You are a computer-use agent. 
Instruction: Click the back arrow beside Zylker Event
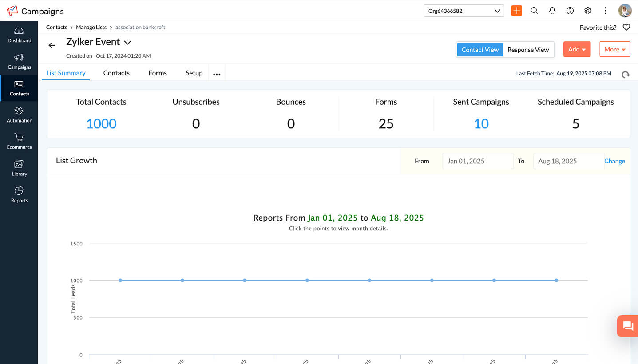click(52, 45)
